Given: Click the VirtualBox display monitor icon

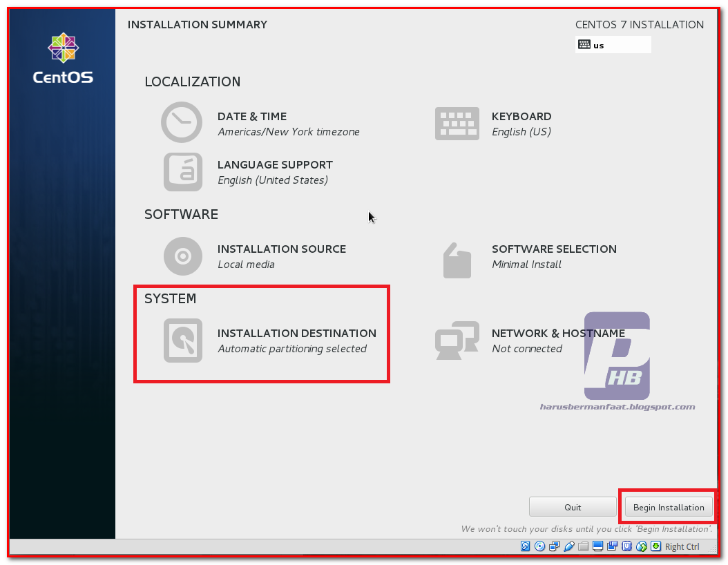Looking at the screenshot, I should [x=597, y=546].
